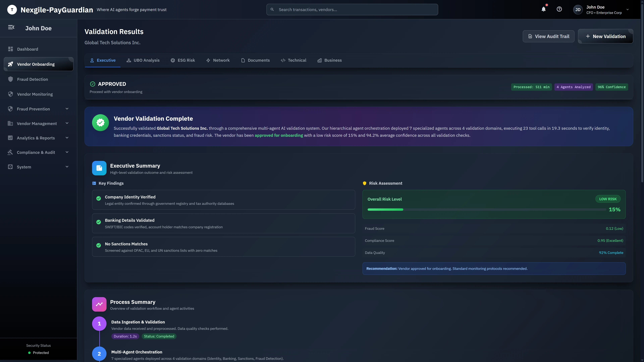Click the Dashboard icon in the sidebar

(x=11, y=49)
